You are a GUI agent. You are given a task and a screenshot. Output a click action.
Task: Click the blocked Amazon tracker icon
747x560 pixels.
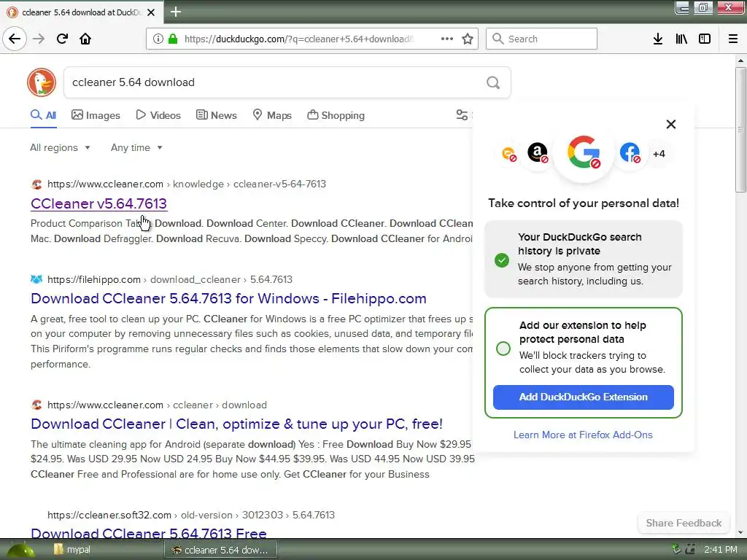pos(538,153)
